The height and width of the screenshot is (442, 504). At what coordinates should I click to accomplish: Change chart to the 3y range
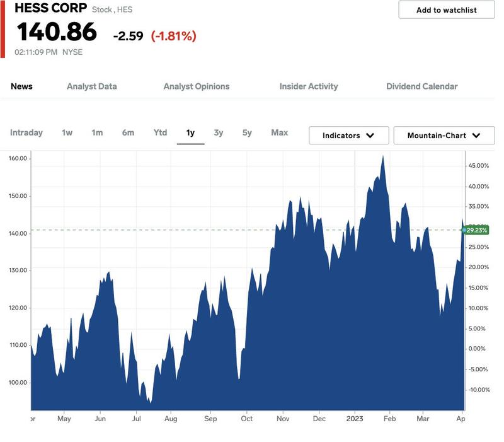[x=218, y=132]
